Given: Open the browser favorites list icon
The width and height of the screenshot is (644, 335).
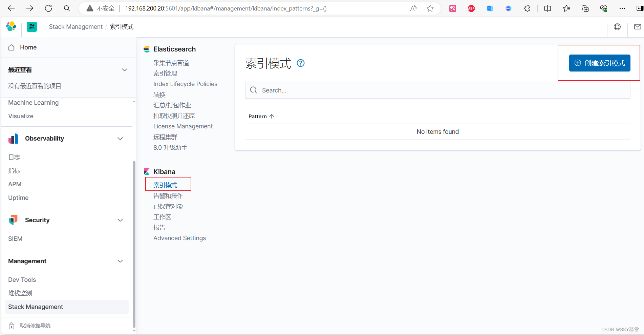Looking at the screenshot, I should tap(566, 8).
